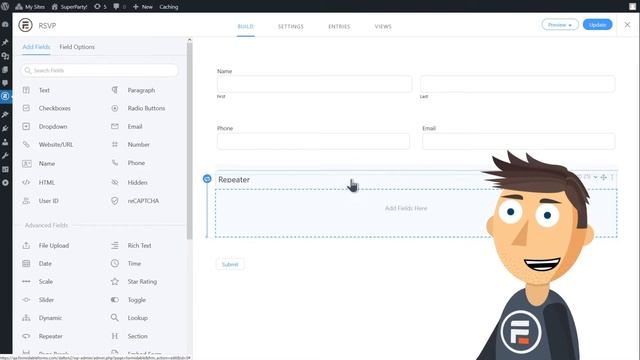640x360 pixels.
Task: Add a Dynamic field
Action: tap(50, 318)
